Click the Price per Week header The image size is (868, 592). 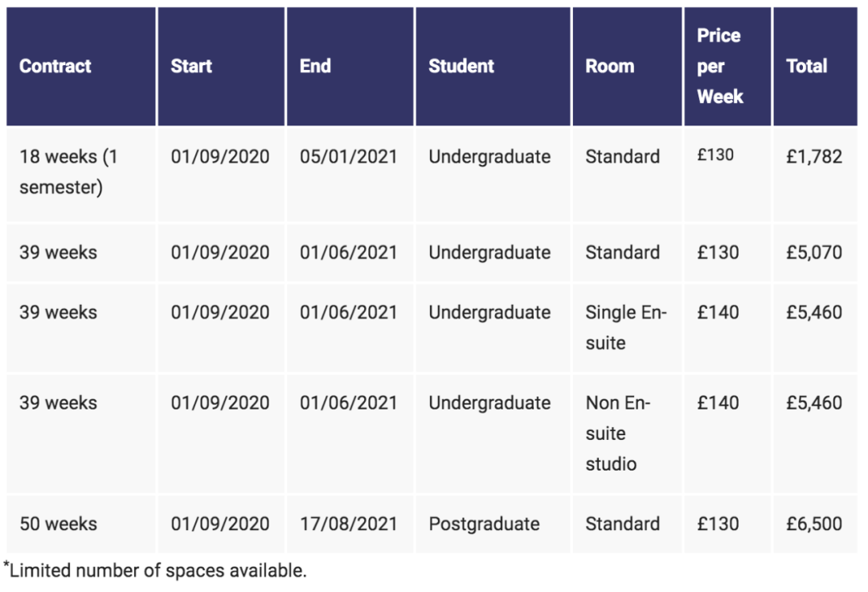click(x=720, y=66)
